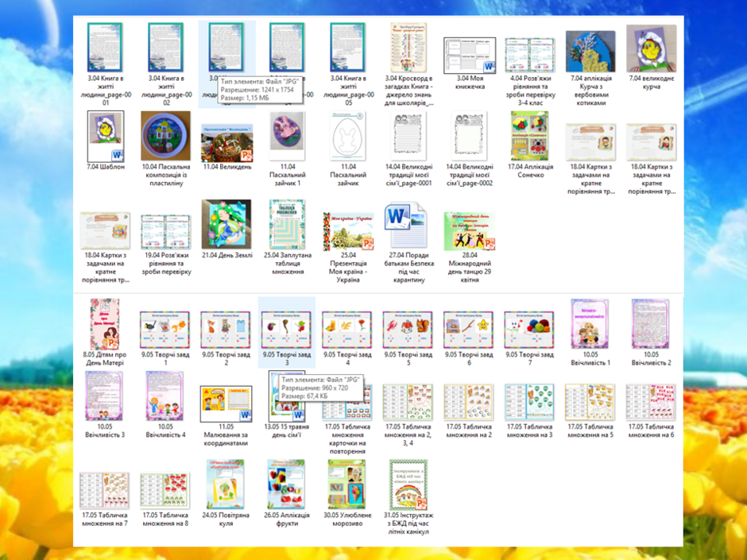The height and width of the screenshot is (560, 747).
Task: Open Word file 11.05 Малювання за координатами
Action: pyautogui.click(x=226, y=404)
